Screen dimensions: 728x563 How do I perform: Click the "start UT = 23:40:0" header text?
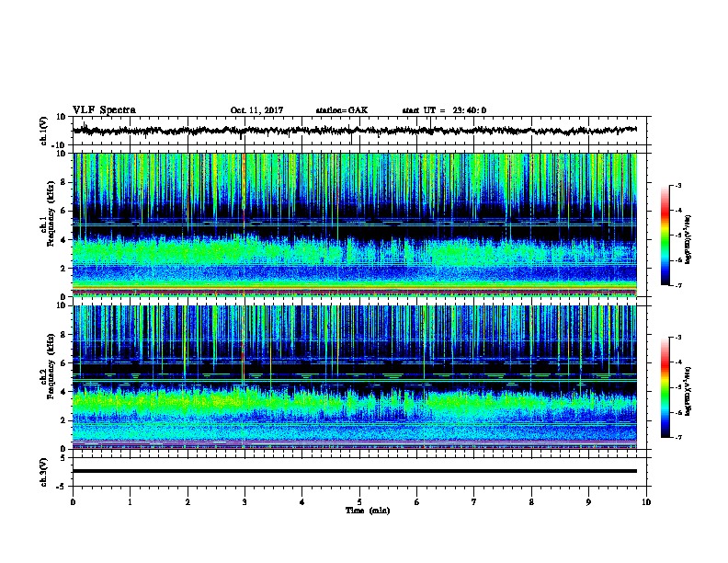(444, 110)
